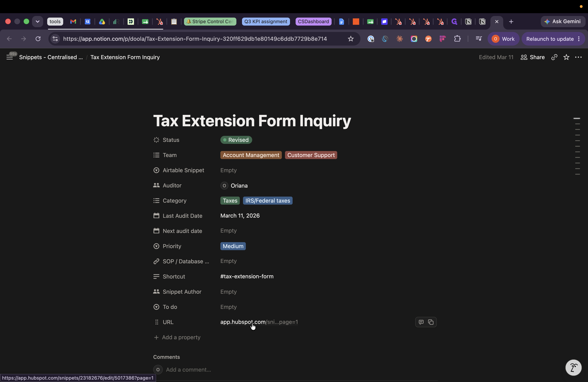Screen dimensions: 588x382
Task: Click Add a property
Action: (x=177, y=337)
